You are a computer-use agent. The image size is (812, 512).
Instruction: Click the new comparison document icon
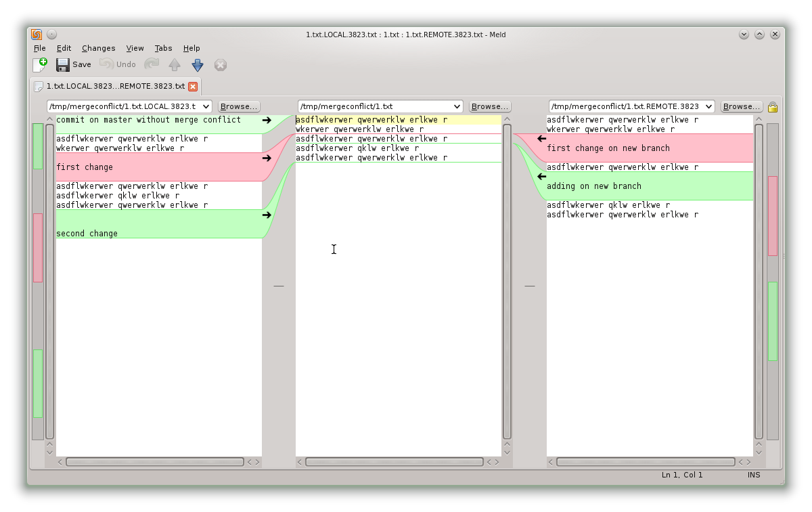40,64
